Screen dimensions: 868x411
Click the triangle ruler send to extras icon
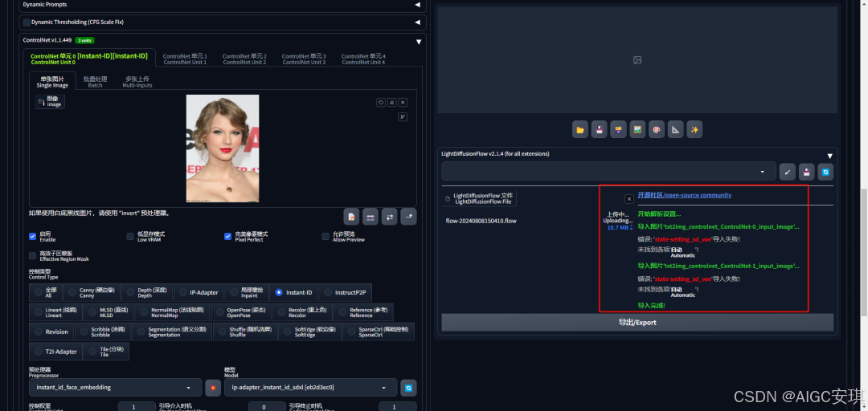pos(675,129)
